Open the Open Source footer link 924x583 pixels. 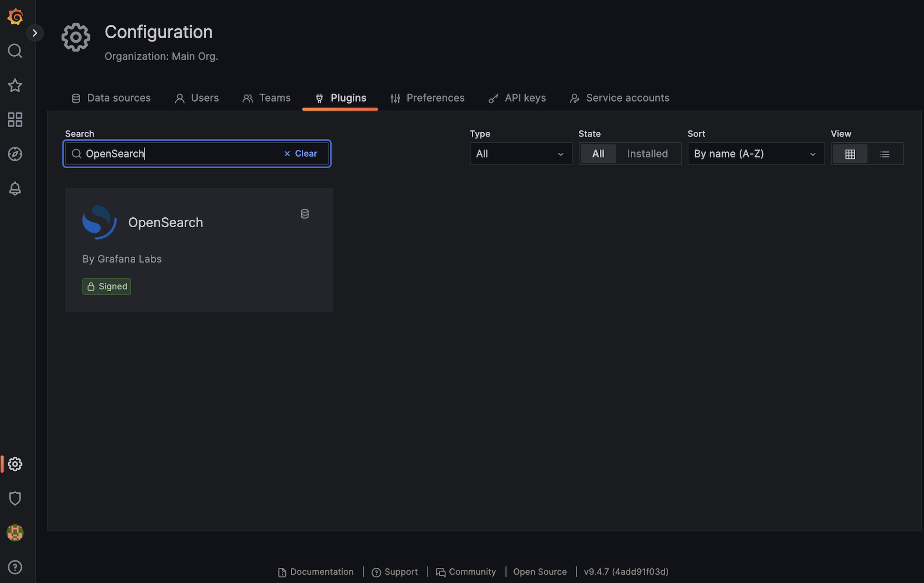(x=540, y=572)
